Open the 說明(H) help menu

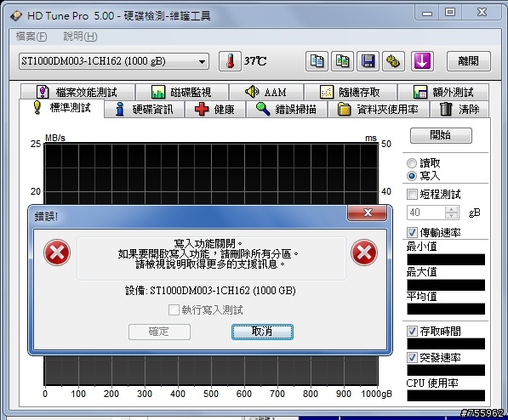tap(80, 37)
